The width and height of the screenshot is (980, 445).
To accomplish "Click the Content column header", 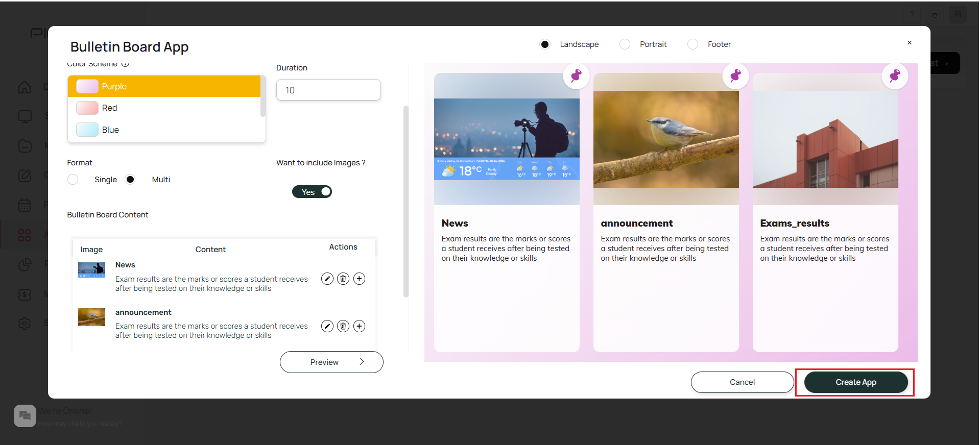I will pos(210,250).
